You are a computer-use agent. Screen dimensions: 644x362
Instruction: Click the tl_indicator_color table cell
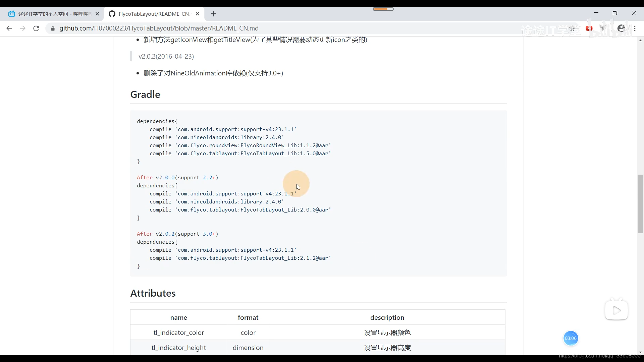click(178, 333)
